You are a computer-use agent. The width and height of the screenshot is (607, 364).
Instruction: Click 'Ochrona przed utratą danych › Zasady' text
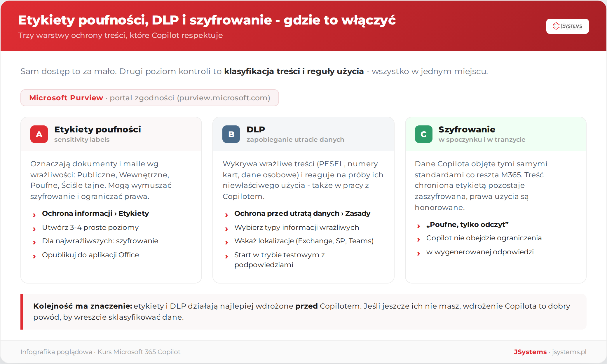click(x=302, y=213)
